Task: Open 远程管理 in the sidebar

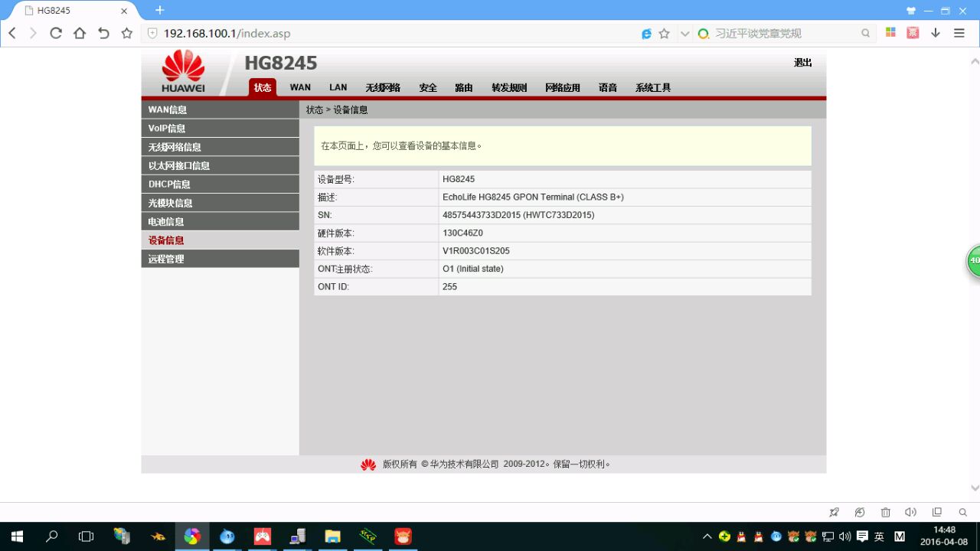Action: tap(220, 259)
